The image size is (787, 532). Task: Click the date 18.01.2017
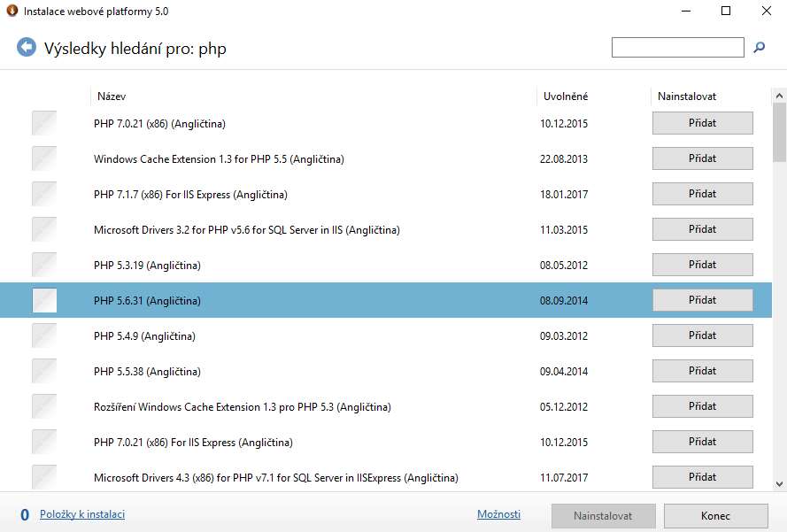pos(564,194)
